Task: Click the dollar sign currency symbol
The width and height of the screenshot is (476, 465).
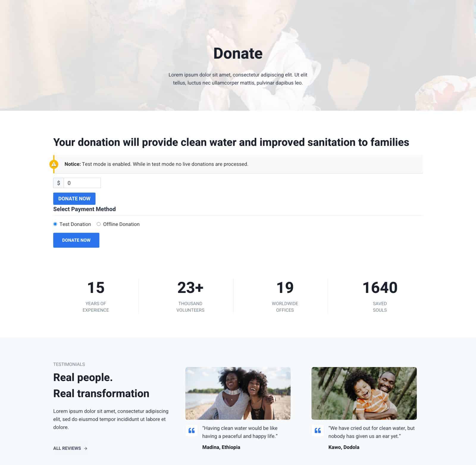Action: click(x=59, y=183)
